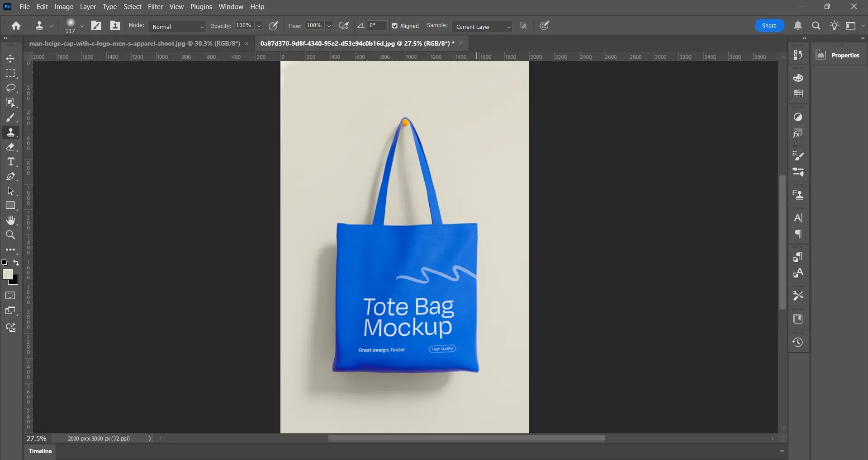Select the Move tool
This screenshot has height=460, width=868.
click(10, 59)
